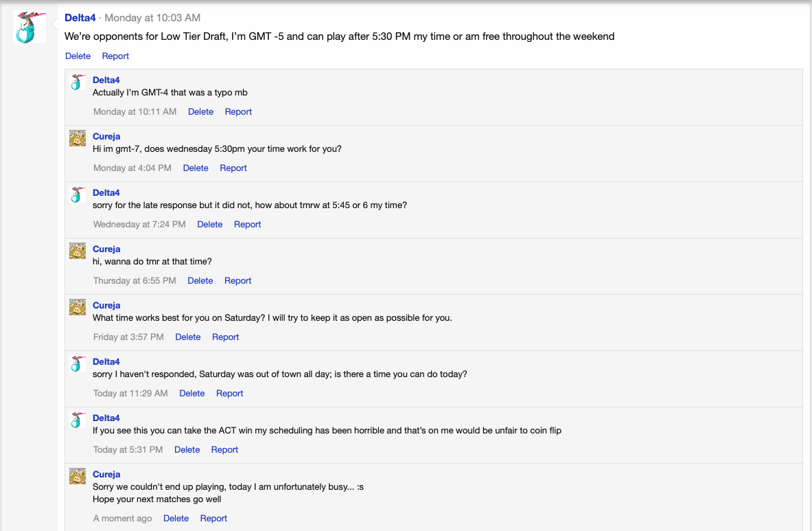Screen dimensions: 812x531
Task: Click Delta4's avatar beside the typo comment
Action: (x=78, y=82)
